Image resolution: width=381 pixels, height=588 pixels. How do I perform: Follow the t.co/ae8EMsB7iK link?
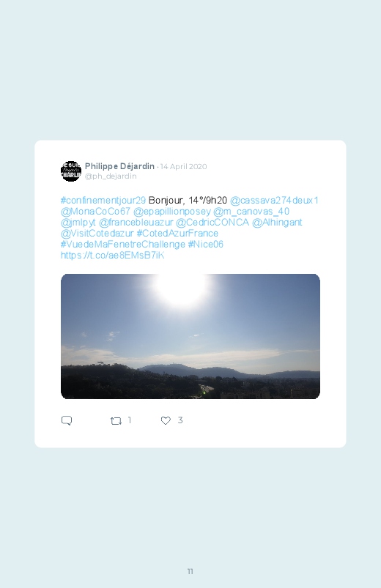112,256
